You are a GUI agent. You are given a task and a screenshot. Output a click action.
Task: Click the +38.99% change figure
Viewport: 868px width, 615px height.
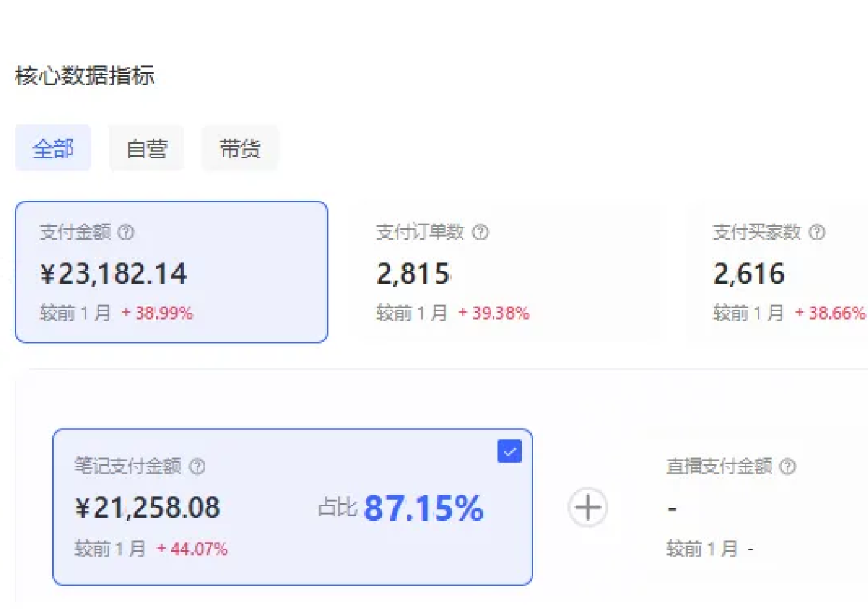pos(157,314)
